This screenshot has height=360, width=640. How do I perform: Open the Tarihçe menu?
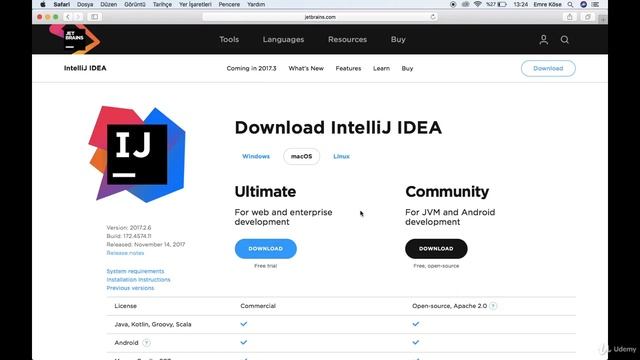click(x=162, y=4)
